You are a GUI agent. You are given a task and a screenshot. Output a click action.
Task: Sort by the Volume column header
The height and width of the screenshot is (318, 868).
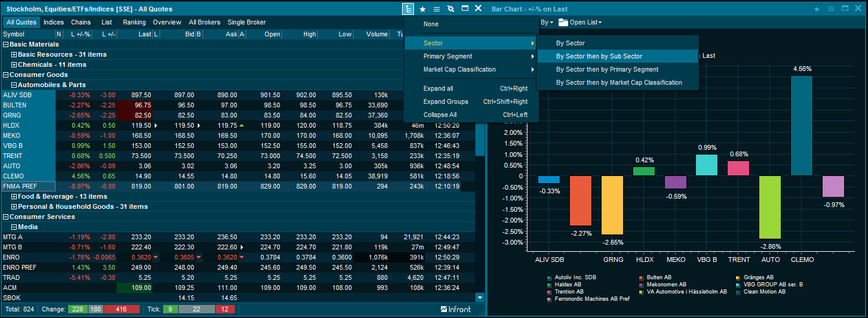coord(372,34)
